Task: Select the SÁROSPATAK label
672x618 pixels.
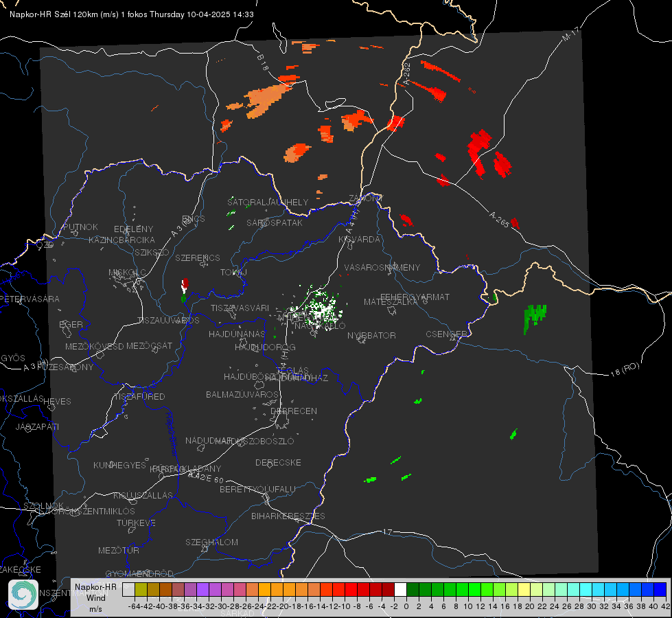Action: tap(275, 222)
